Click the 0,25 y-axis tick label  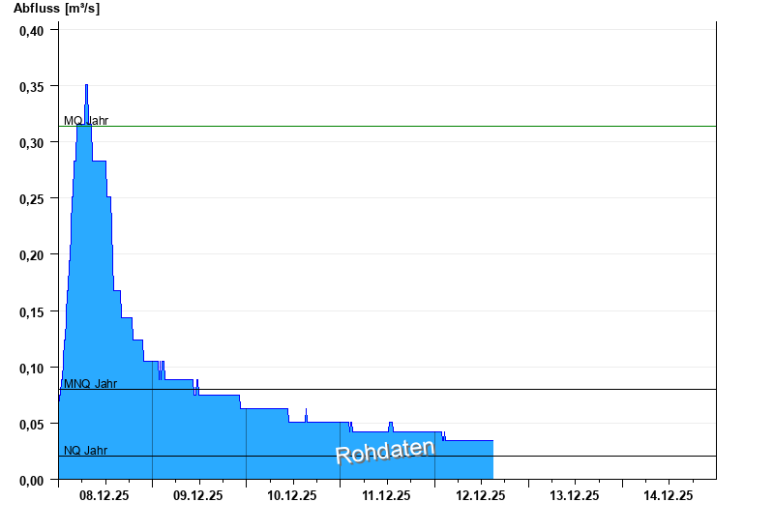click(x=31, y=199)
